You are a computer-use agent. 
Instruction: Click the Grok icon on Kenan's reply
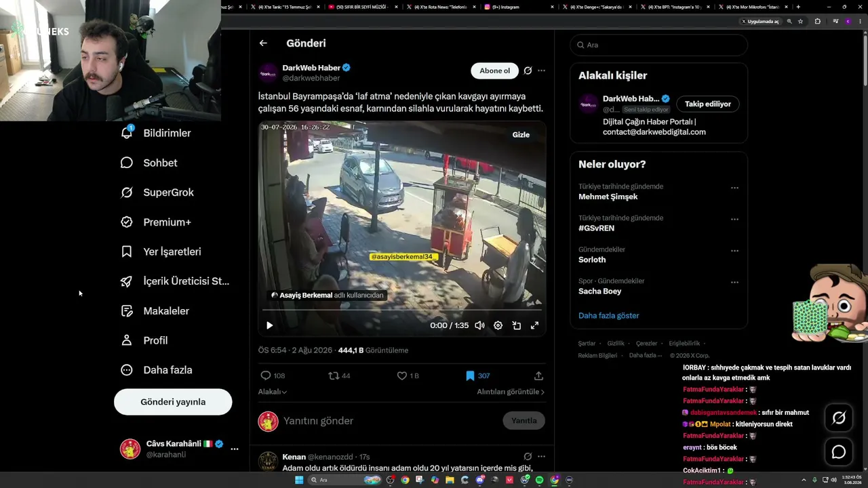point(528,457)
